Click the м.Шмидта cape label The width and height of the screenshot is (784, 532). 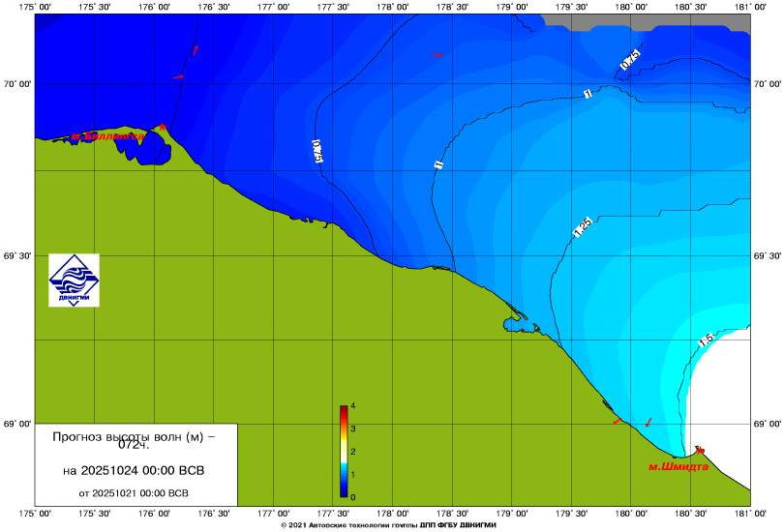pyautogui.click(x=678, y=466)
